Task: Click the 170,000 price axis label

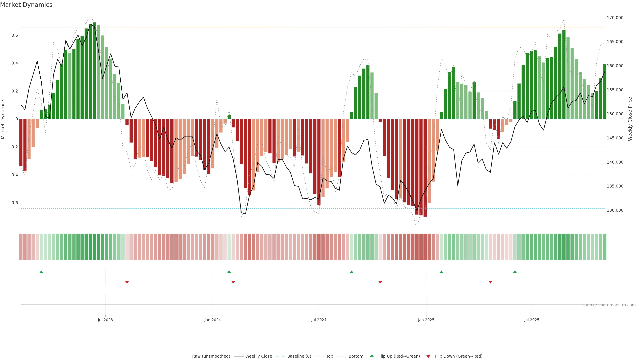Action: pyautogui.click(x=615, y=18)
